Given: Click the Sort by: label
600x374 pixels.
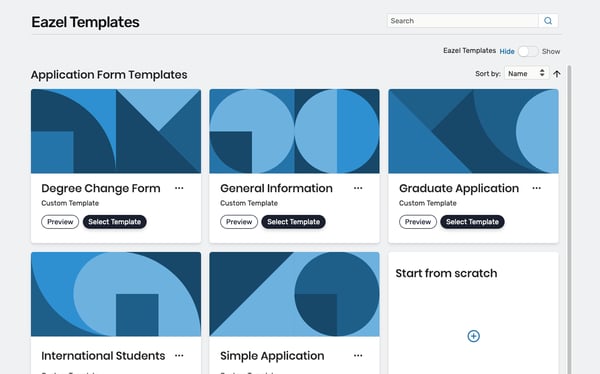Looking at the screenshot, I should coord(488,73).
